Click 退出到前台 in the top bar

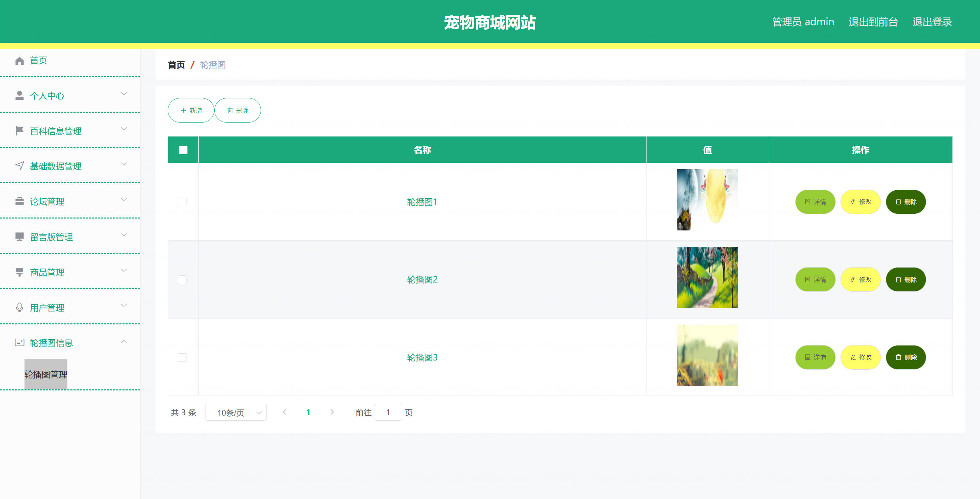tap(873, 22)
